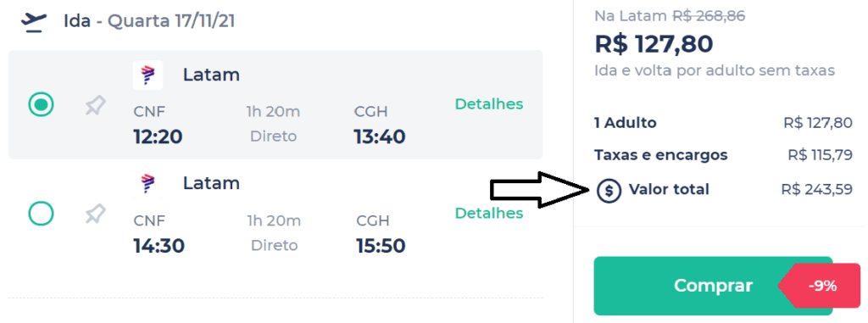Image resolution: width=868 pixels, height=323 pixels.
Task: Pin the 12:20 Latam flight
Action: [96, 105]
